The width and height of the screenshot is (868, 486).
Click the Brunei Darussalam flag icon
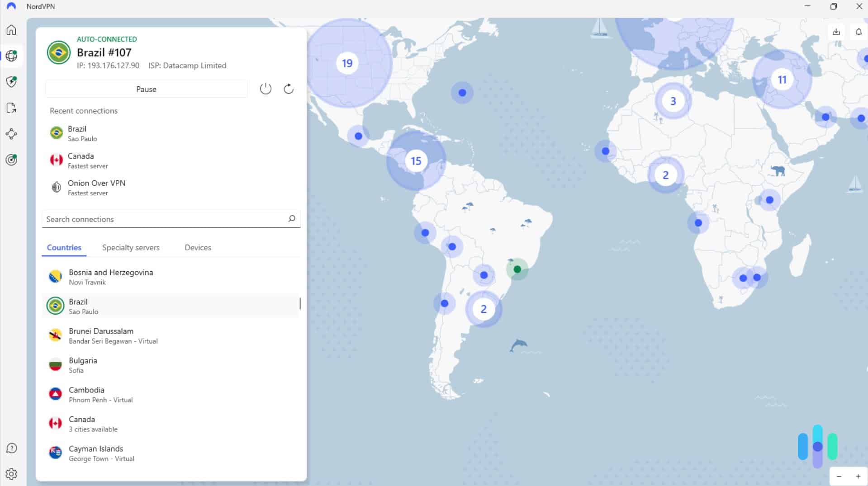tap(55, 335)
